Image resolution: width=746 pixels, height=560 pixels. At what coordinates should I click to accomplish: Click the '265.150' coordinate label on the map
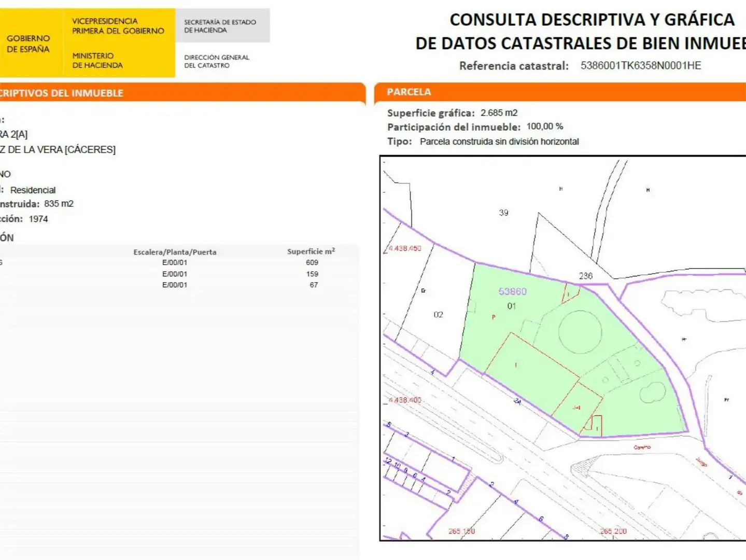461,531
